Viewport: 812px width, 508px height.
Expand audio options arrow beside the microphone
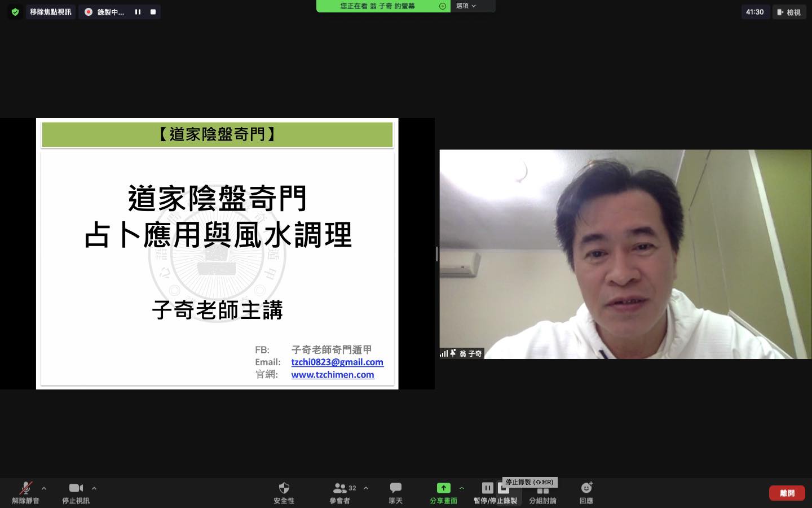(44, 488)
